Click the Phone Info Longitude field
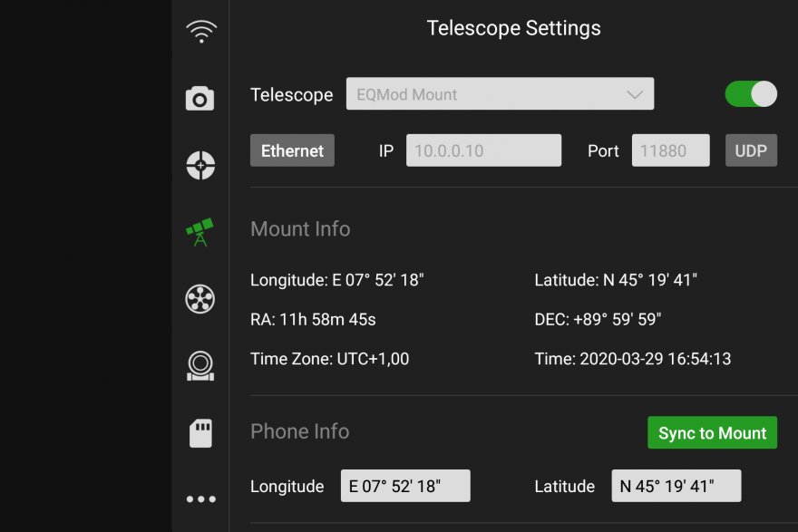 [x=405, y=486]
